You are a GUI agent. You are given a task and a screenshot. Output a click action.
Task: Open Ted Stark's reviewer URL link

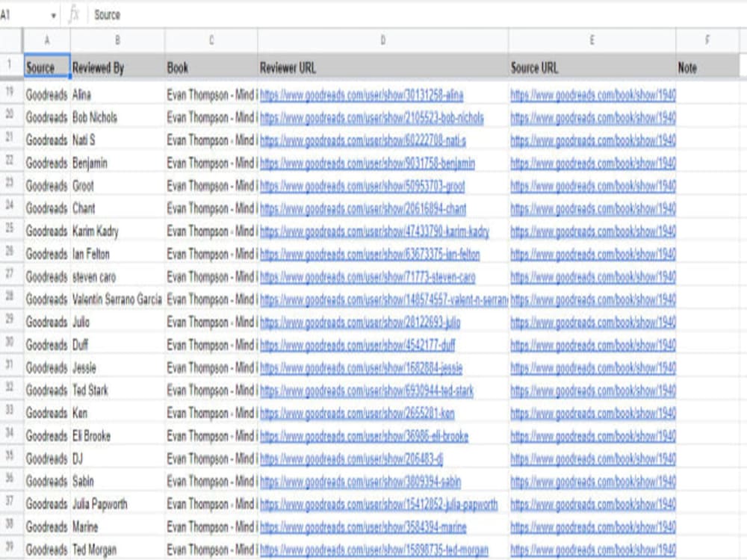coord(367,391)
